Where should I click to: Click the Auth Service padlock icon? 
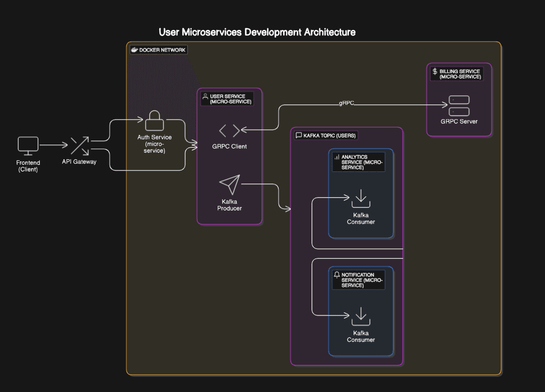pos(154,120)
